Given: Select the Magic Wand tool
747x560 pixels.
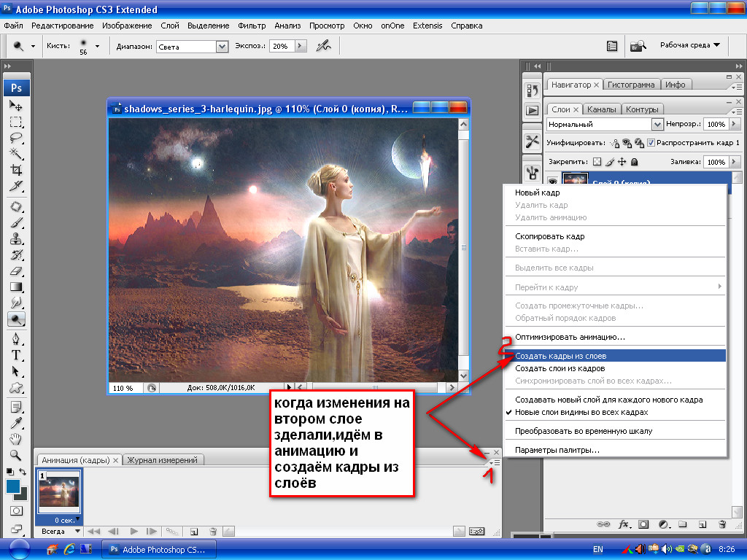Looking at the screenshot, I should pos(16,154).
